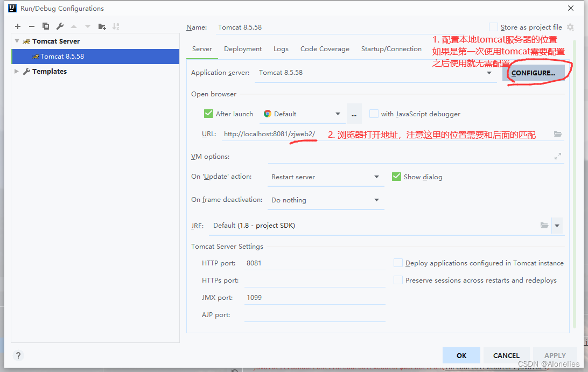This screenshot has height=372, width=588.
Task: Switch to the Logs tab
Action: pos(281,49)
